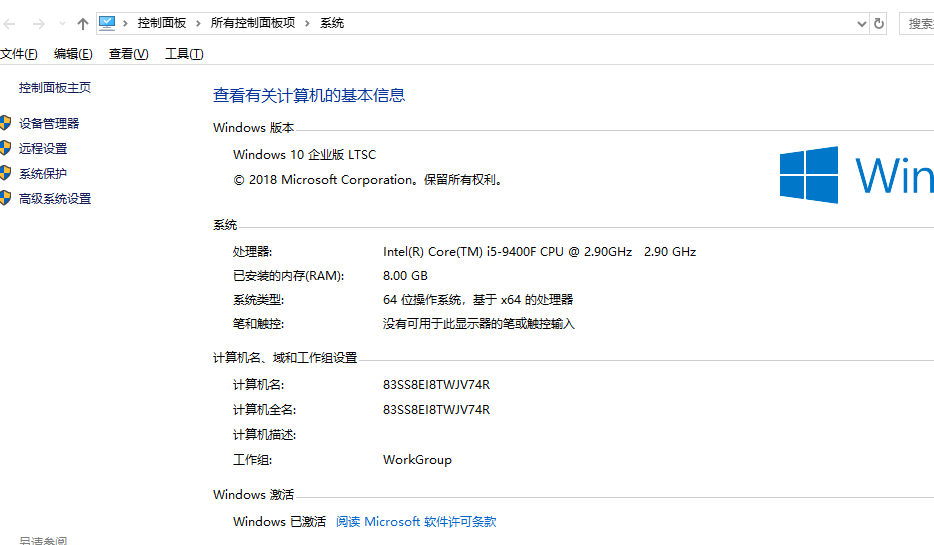934x545 pixels.
Task: Open the recent locations dropdown chevron
Action: tap(61, 23)
